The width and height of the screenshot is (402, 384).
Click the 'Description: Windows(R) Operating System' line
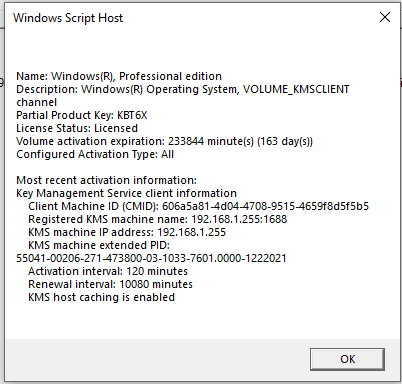click(x=183, y=89)
